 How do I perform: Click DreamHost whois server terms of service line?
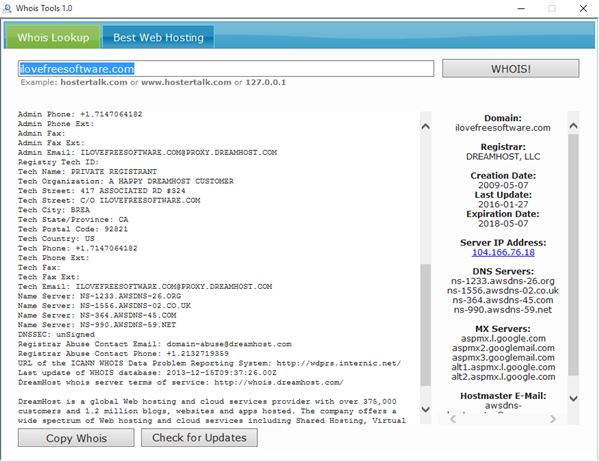[181, 382]
